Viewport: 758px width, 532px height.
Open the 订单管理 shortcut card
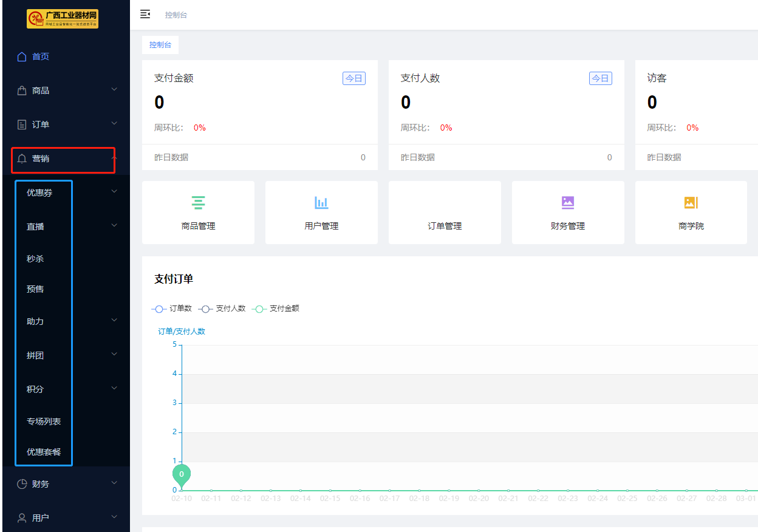[445, 213]
